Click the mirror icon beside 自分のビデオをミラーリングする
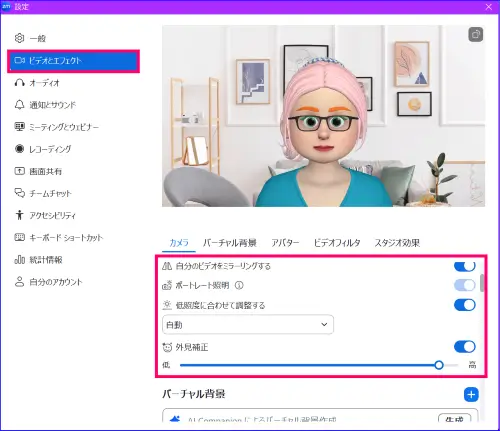The height and width of the screenshot is (431, 500). [x=167, y=266]
